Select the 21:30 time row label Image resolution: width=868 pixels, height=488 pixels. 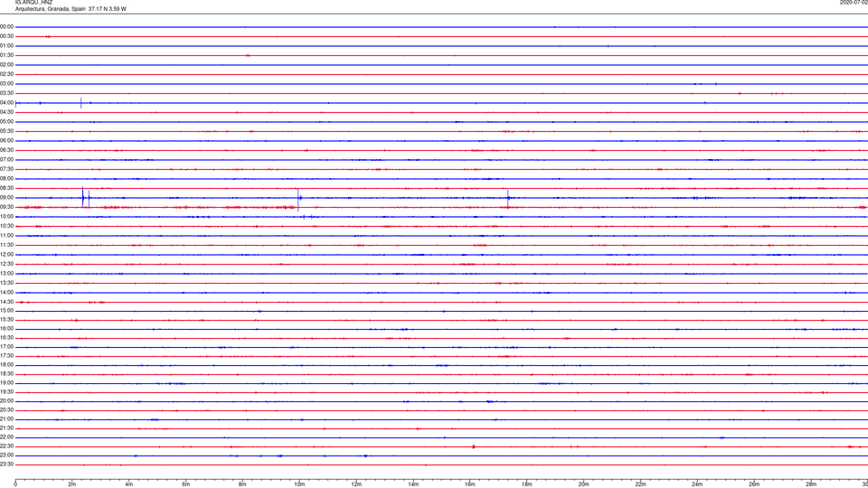click(x=6, y=428)
